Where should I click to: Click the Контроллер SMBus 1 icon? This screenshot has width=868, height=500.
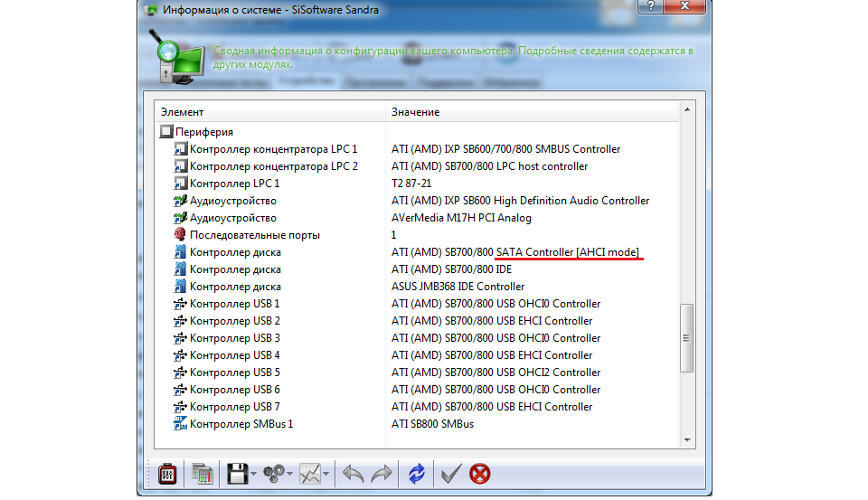click(x=180, y=423)
